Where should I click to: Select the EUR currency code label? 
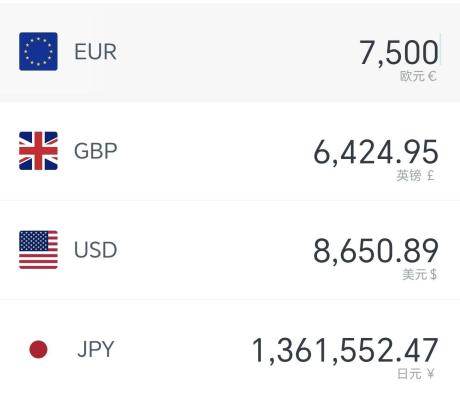click(x=95, y=52)
